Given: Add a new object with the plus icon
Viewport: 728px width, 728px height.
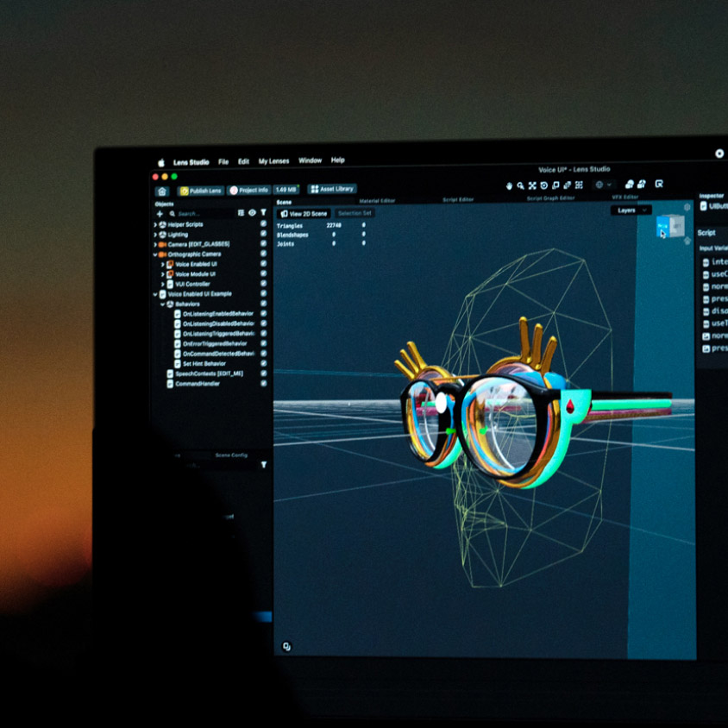Looking at the screenshot, I should (x=160, y=214).
